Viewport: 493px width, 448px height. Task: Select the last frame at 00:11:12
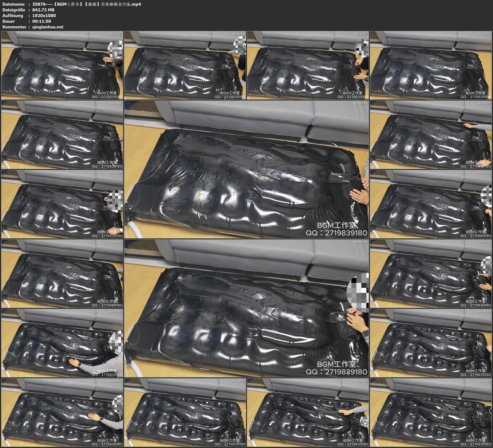tap(431, 412)
